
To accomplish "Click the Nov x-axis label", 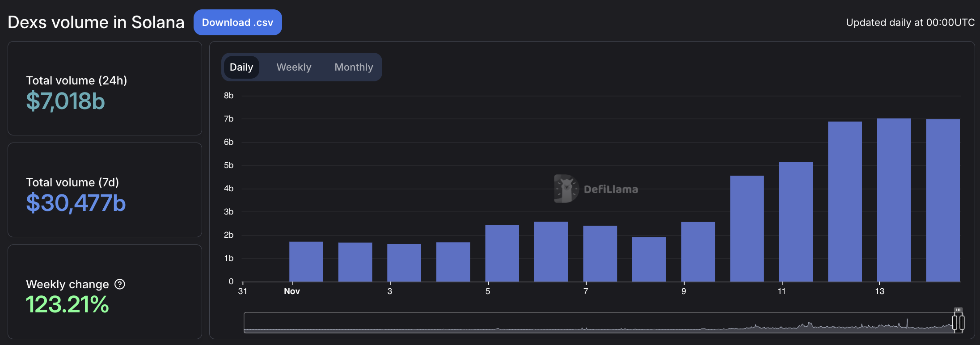I will pyautogui.click(x=292, y=291).
